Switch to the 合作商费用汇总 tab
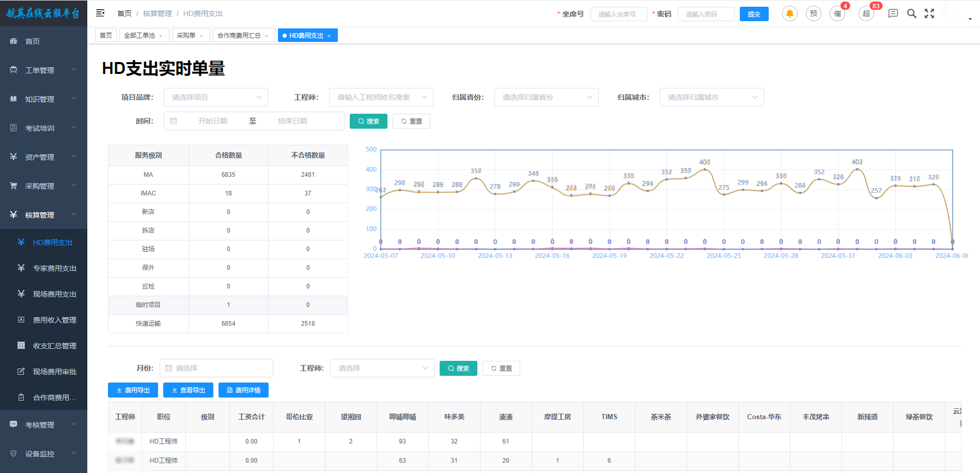This screenshot has height=473, width=980. 239,36
